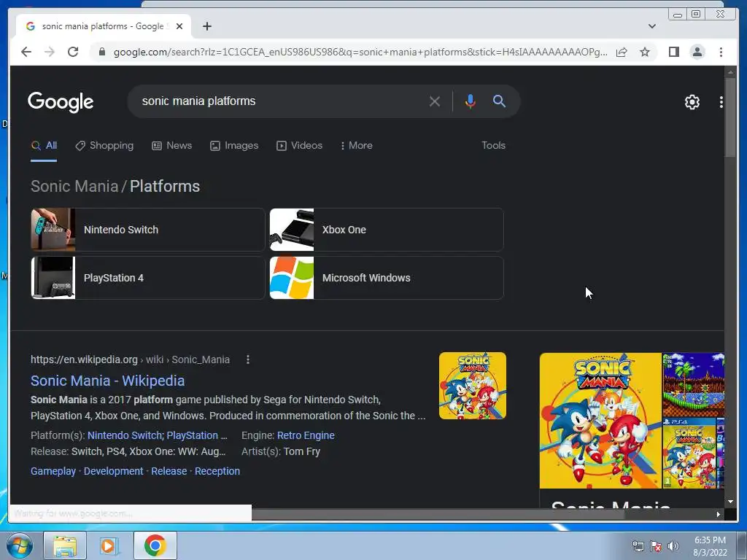Switch to News results tab
This screenshot has height=560, width=747.
[x=172, y=146]
